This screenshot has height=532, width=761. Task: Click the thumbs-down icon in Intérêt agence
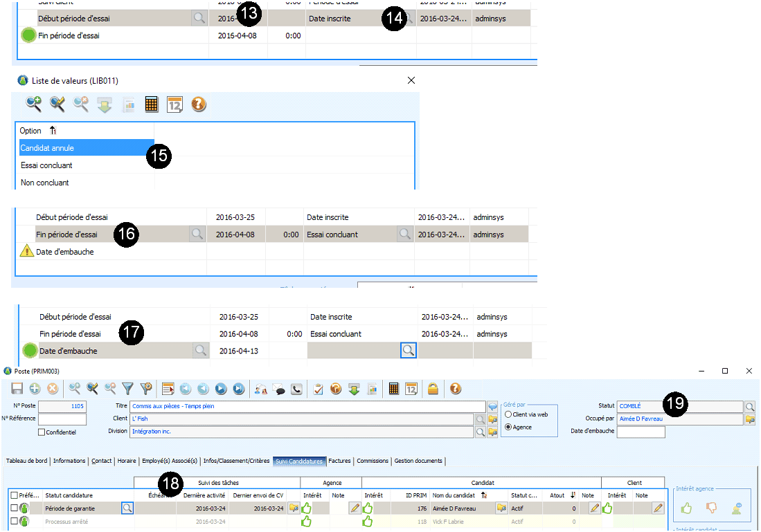(711, 508)
